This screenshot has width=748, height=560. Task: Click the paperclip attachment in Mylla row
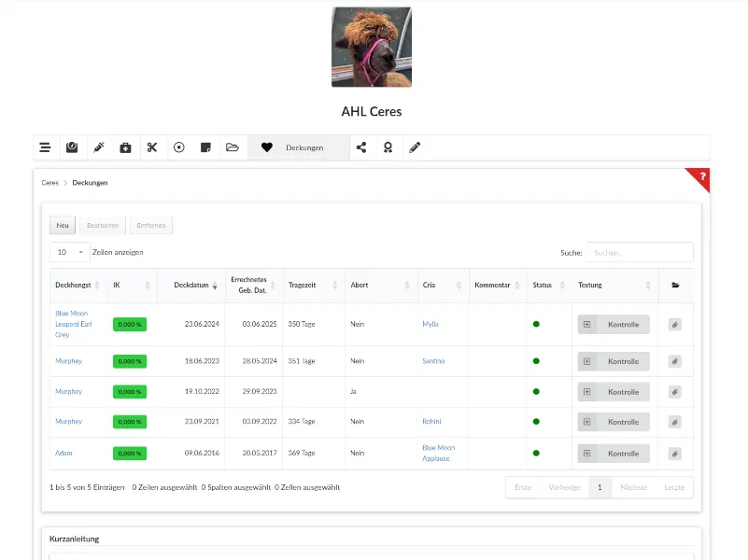[x=674, y=325]
